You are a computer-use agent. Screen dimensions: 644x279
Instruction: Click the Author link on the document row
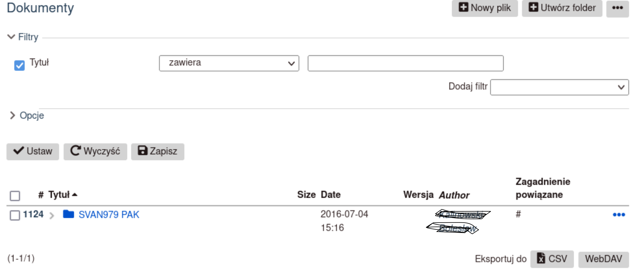tap(461, 221)
